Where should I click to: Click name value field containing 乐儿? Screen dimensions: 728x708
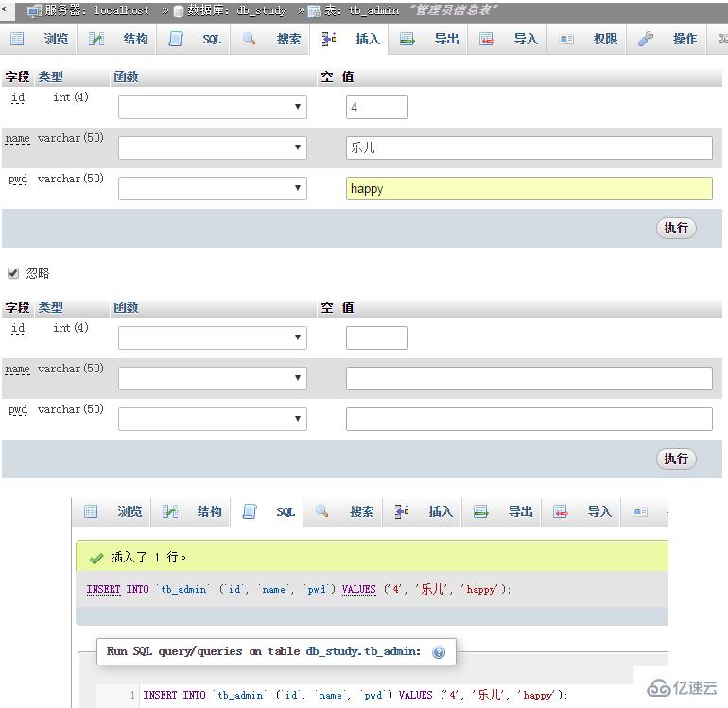coord(529,147)
